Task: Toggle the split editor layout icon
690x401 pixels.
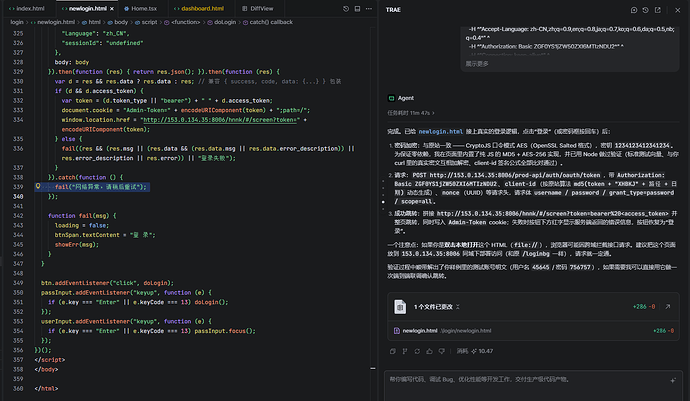Action: click(x=357, y=9)
